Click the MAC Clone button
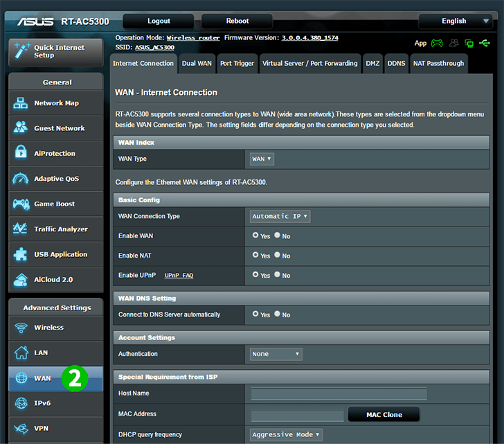Screen dimensions: 504x444 click(384, 415)
